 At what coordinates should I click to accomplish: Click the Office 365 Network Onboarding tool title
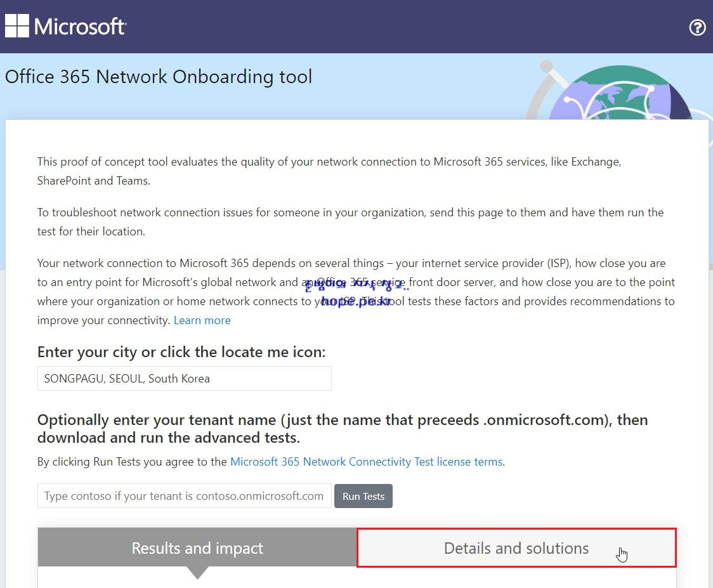[158, 76]
